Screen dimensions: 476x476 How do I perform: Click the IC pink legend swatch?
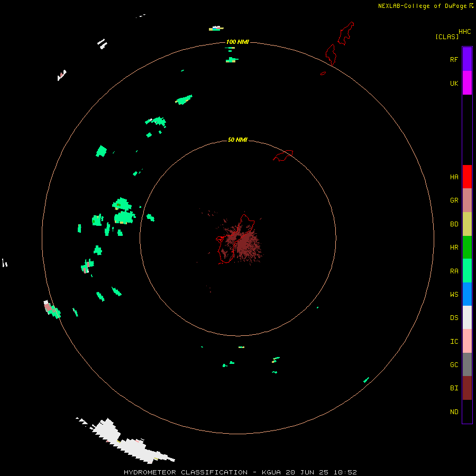click(x=467, y=341)
